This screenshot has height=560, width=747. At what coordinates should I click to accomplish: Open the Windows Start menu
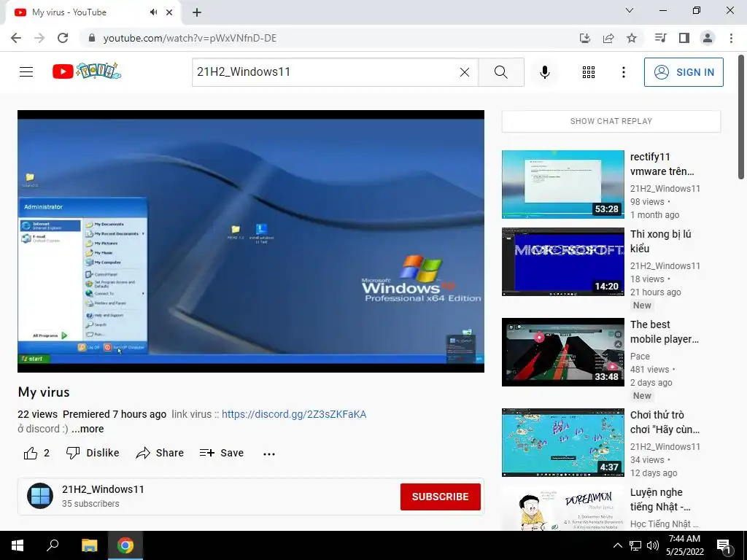click(x=18, y=545)
